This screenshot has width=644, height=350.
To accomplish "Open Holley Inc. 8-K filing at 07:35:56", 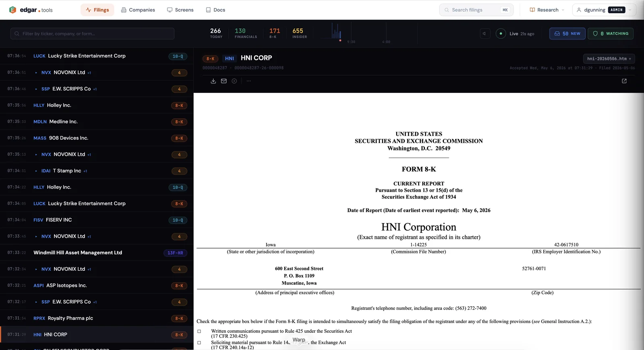I will (x=97, y=105).
